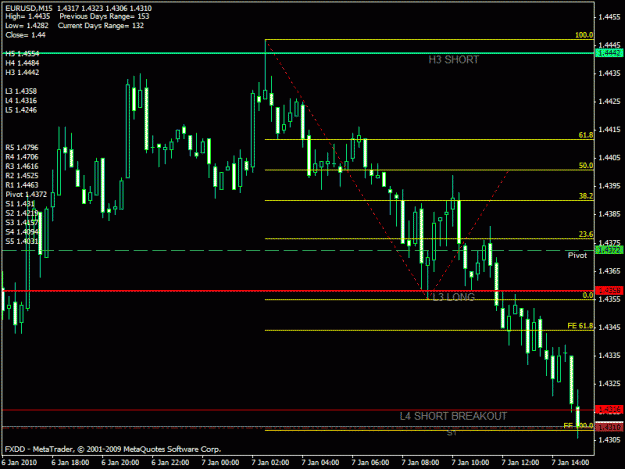Click the R2 1.4525 resistance label
The height and width of the screenshot is (469, 625).
[22, 176]
